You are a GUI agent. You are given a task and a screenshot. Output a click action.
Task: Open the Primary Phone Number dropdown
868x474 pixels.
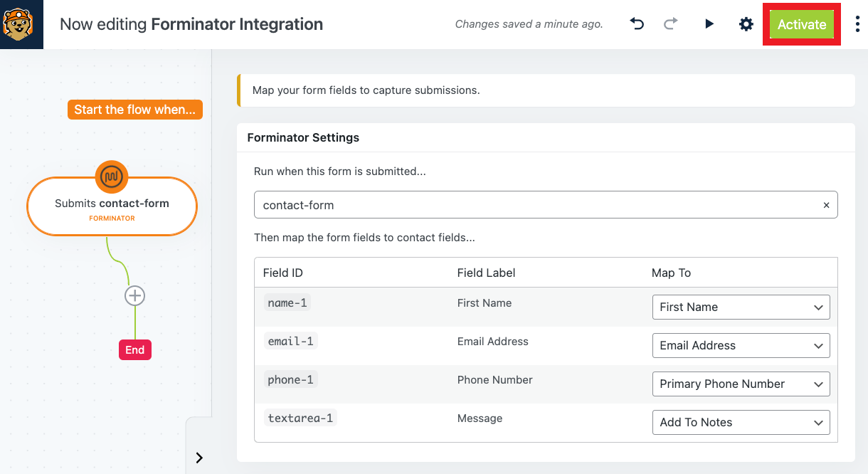[x=741, y=384]
